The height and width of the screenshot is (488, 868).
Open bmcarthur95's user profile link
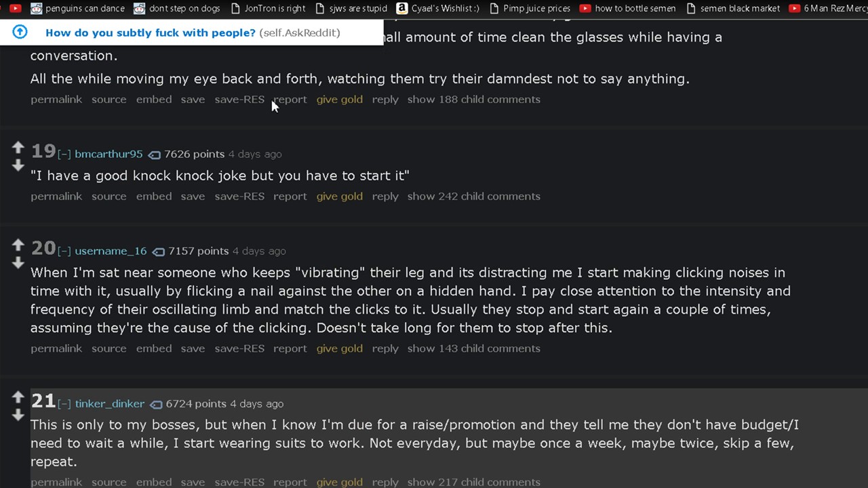click(108, 154)
